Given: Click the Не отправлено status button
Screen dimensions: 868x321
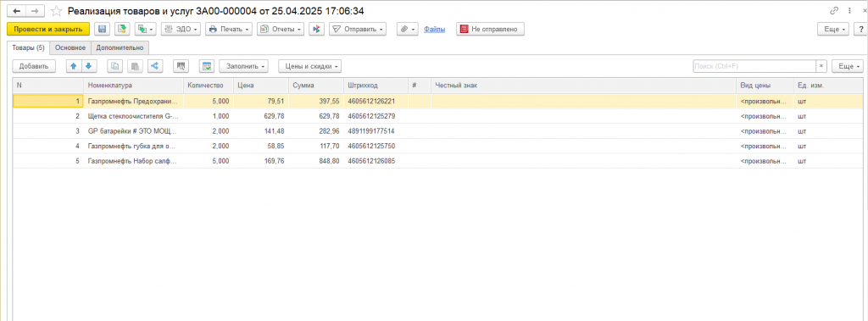Looking at the screenshot, I should [x=490, y=29].
